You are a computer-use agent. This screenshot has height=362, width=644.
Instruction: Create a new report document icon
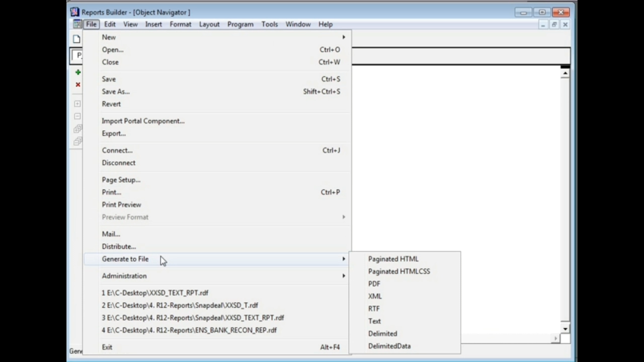point(76,39)
